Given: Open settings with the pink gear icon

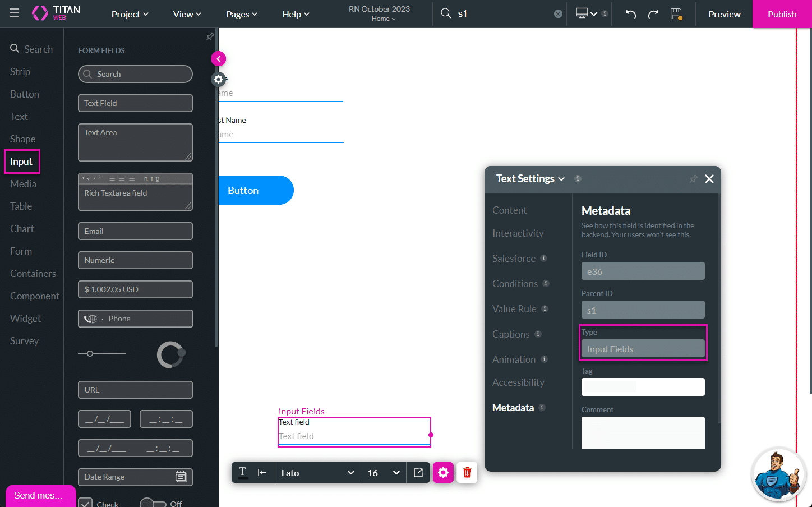Looking at the screenshot, I should [443, 473].
